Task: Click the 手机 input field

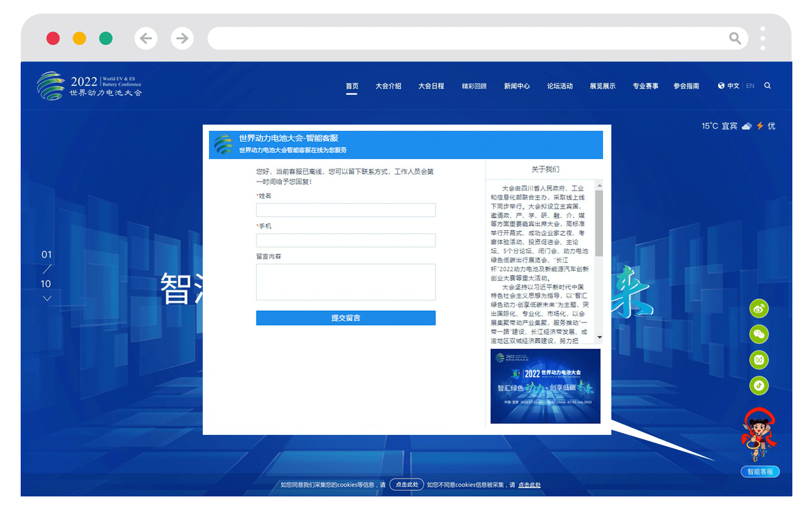Action: point(345,240)
